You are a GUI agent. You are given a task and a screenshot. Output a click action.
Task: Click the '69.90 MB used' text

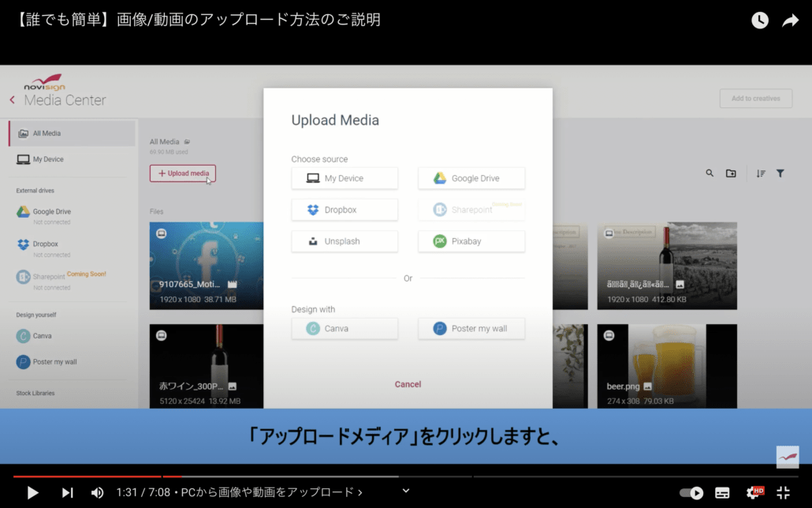coord(169,152)
